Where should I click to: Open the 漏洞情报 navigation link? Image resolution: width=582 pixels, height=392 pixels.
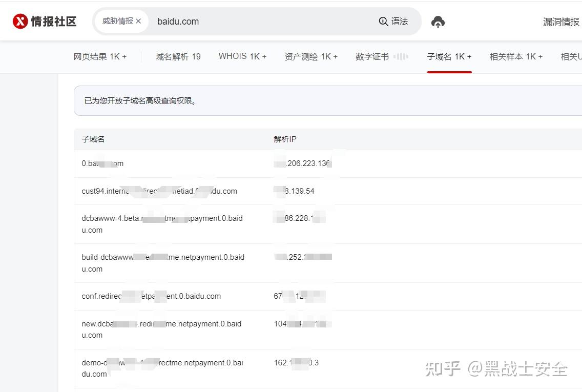pyautogui.click(x=561, y=22)
